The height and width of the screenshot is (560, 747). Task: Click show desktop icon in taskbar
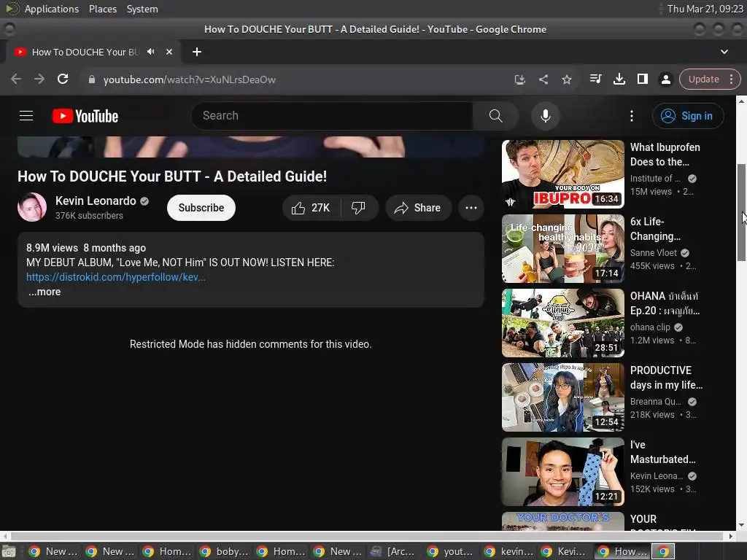coord(9,551)
